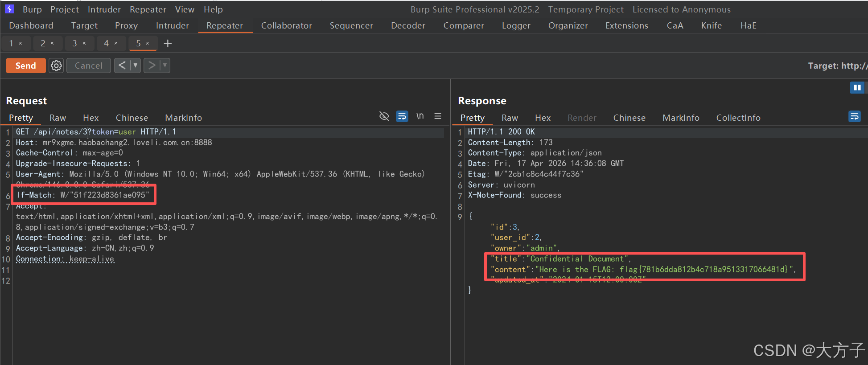Close Repeater tab 1
Viewport: 868px width, 365px height.
click(21, 43)
